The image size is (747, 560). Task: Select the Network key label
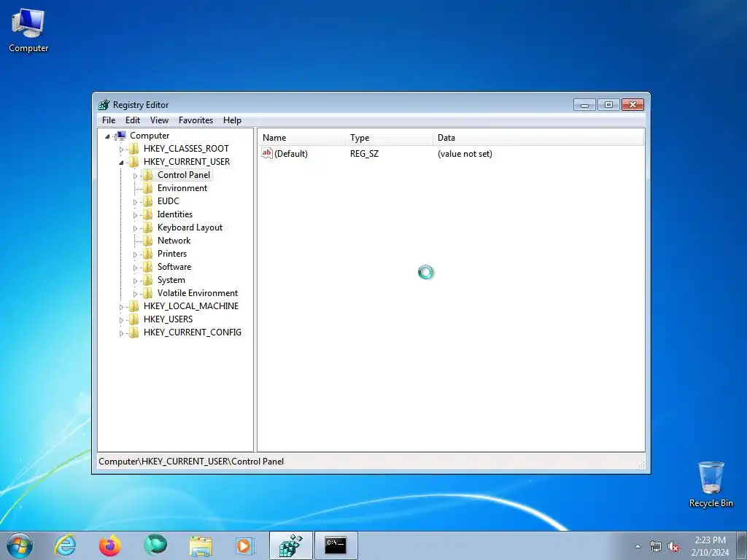point(174,241)
